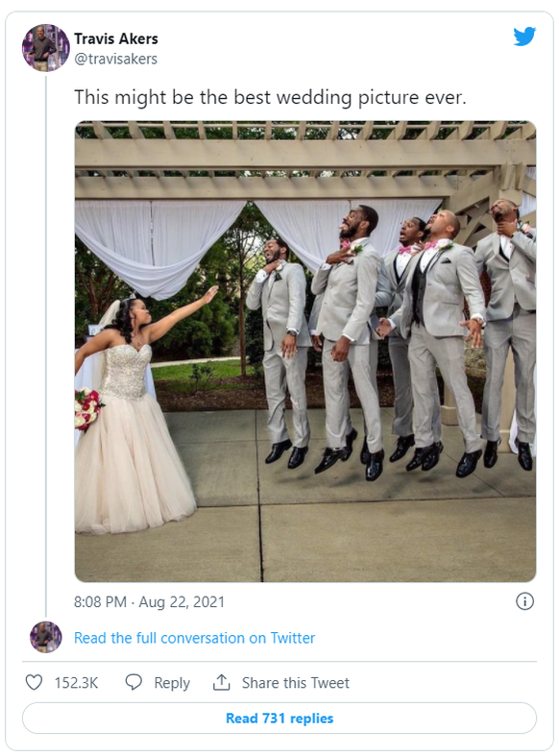
Task: Click the Twitter bird logo
Action: pyautogui.click(x=524, y=37)
